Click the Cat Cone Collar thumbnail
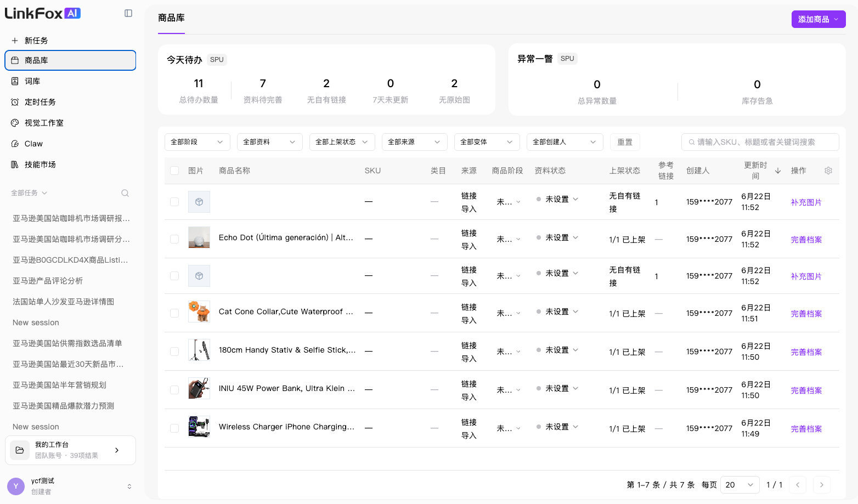The image size is (858, 504). 199,312
